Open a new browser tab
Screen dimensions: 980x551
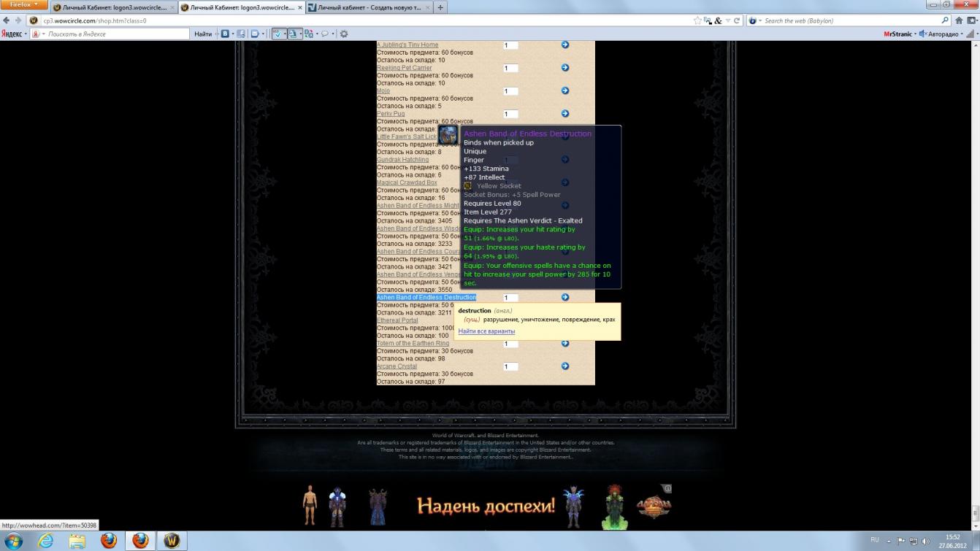(440, 7)
